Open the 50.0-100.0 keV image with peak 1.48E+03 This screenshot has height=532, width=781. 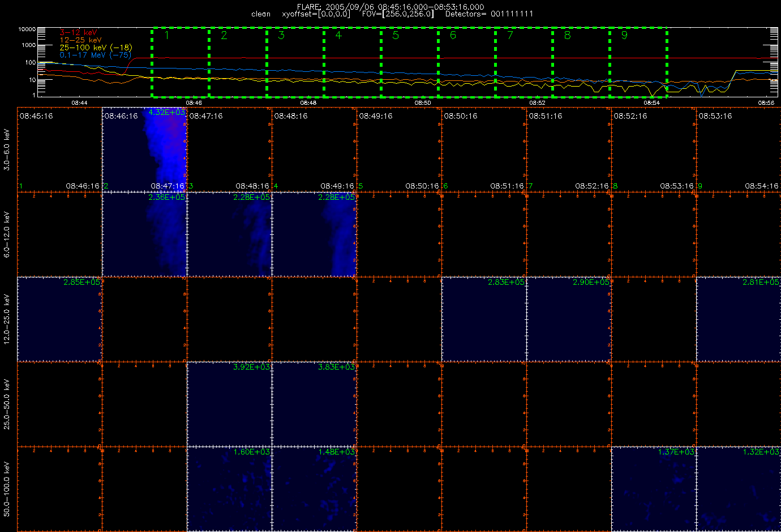click(x=314, y=489)
